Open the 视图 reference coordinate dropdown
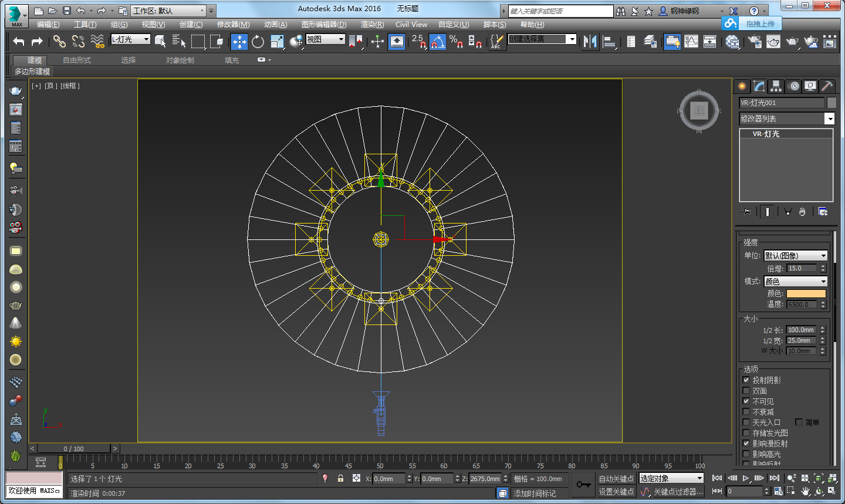The height and width of the screenshot is (504, 845). [325, 39]
